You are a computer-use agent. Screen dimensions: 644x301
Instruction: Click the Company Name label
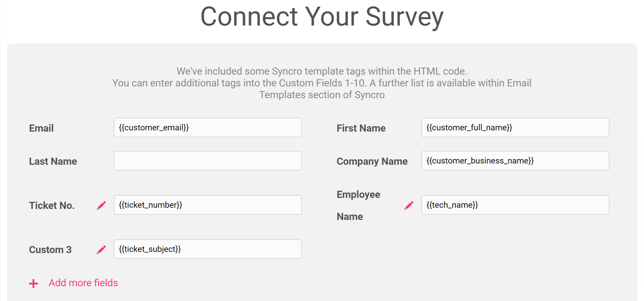[372, 161]
